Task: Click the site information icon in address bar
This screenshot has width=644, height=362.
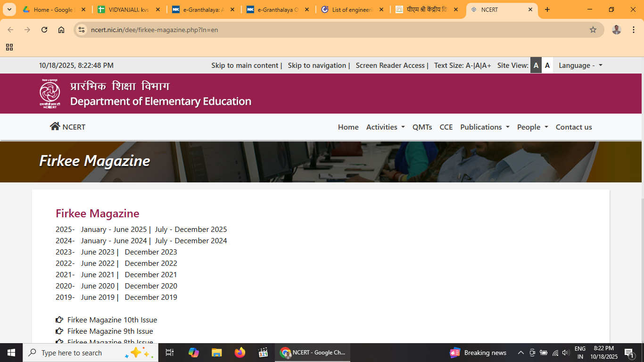Action: coord(82,30)
